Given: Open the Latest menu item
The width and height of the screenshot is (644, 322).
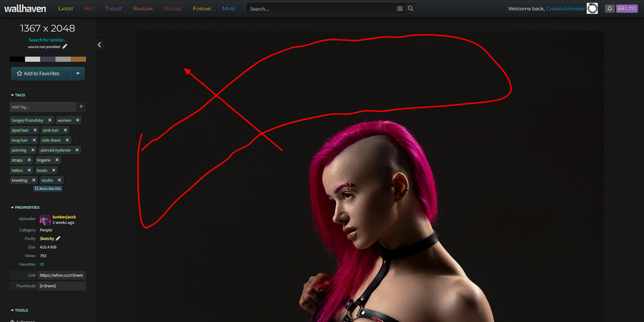Looking at the screenshot, I should click(x=65, y=9).
